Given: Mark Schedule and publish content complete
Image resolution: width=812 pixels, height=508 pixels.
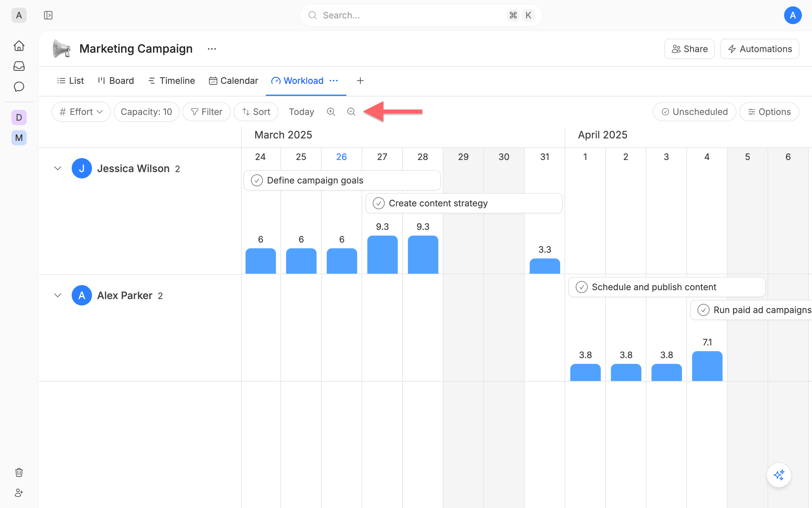Looking at the screenshot, I should 581,287.
